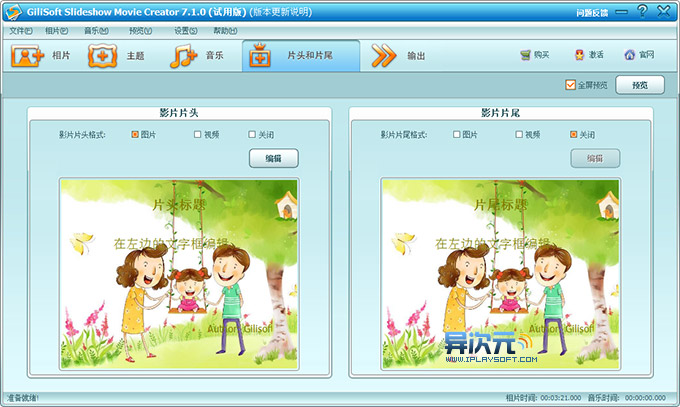This screenshot has width=680, height=407.
Task: Select Image (图片) for opening format
Action: click(135, 135)
